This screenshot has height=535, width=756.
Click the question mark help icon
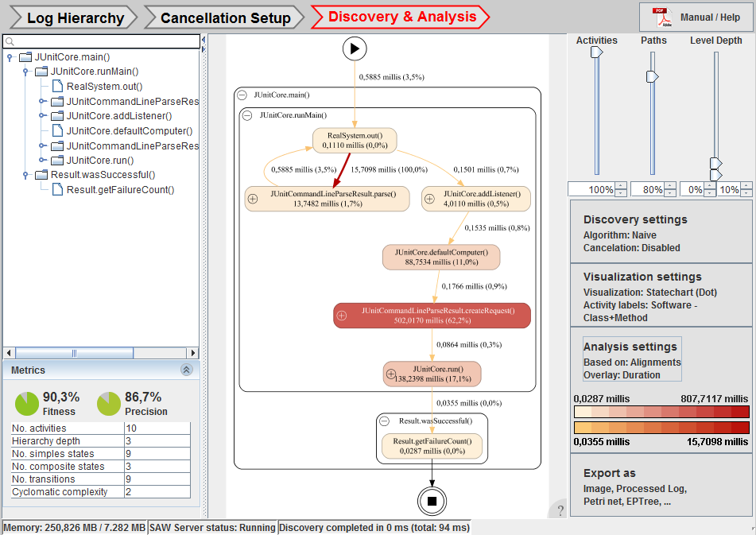point(560,510)
